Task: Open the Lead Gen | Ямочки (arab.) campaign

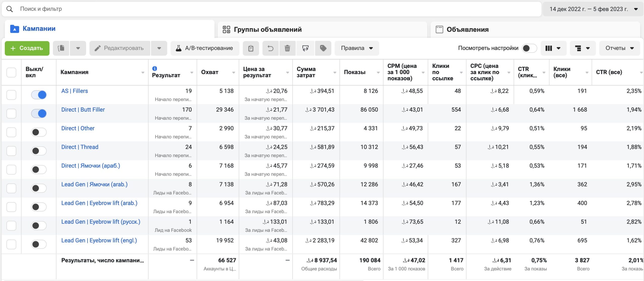Action: pyautogui.click(x=94, y=184)
